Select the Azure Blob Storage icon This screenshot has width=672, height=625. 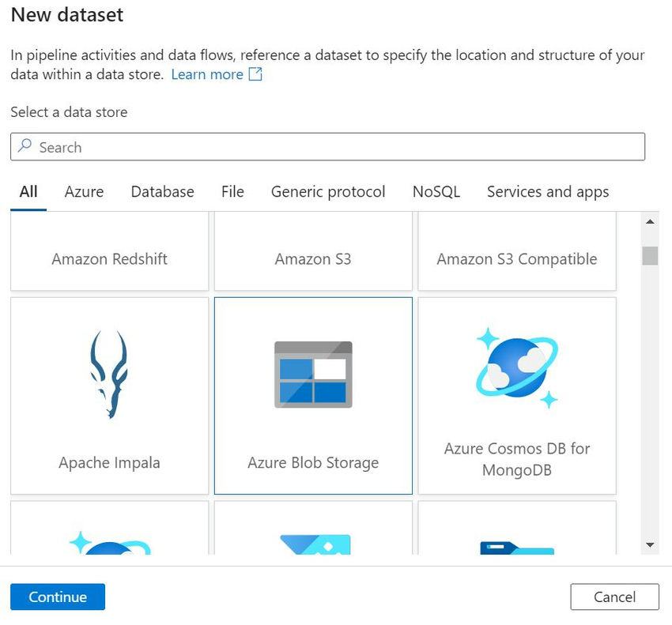coord(313,375)
